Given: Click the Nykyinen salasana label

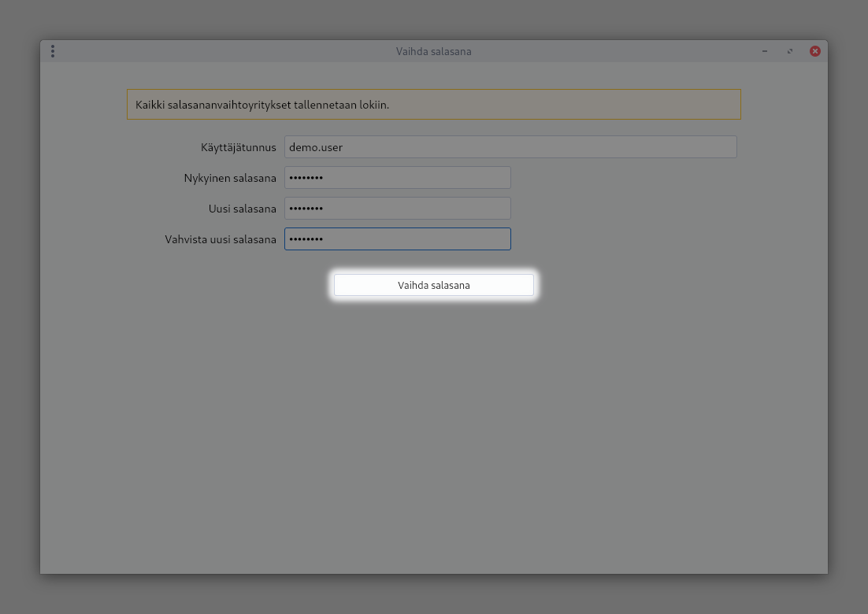Looking at the screenshot, I should 230,178.
